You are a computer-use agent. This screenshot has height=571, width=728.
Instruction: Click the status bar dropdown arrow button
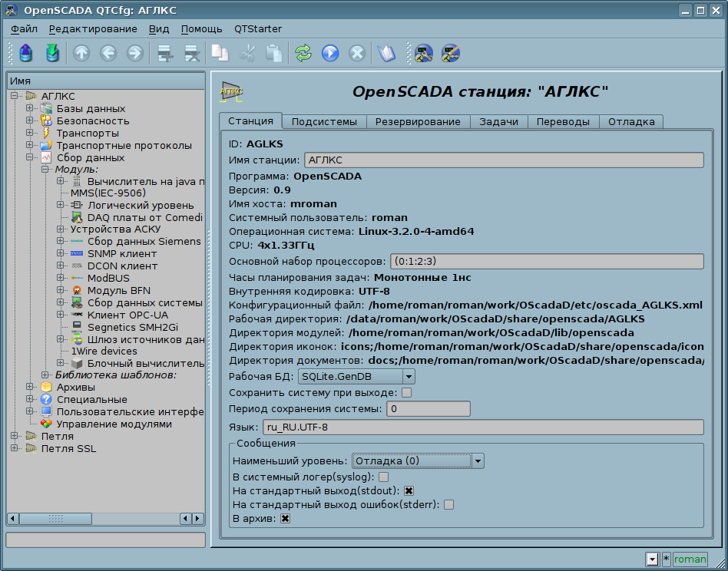tap(653, 559)
